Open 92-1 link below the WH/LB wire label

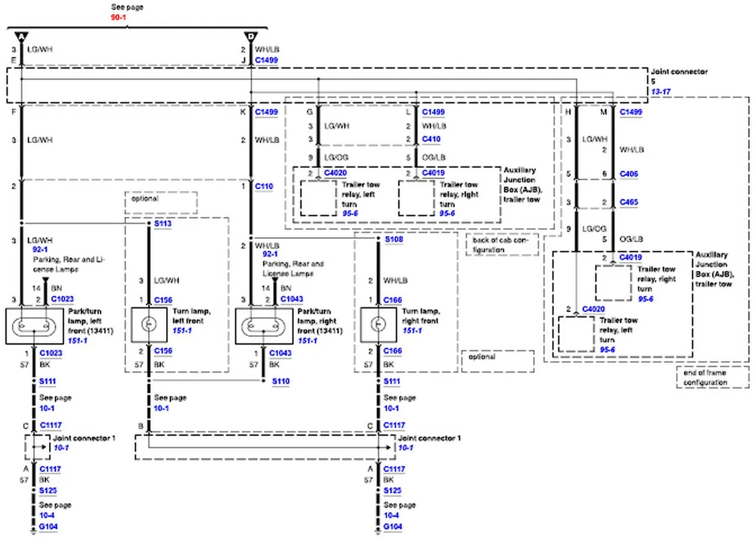270,254
